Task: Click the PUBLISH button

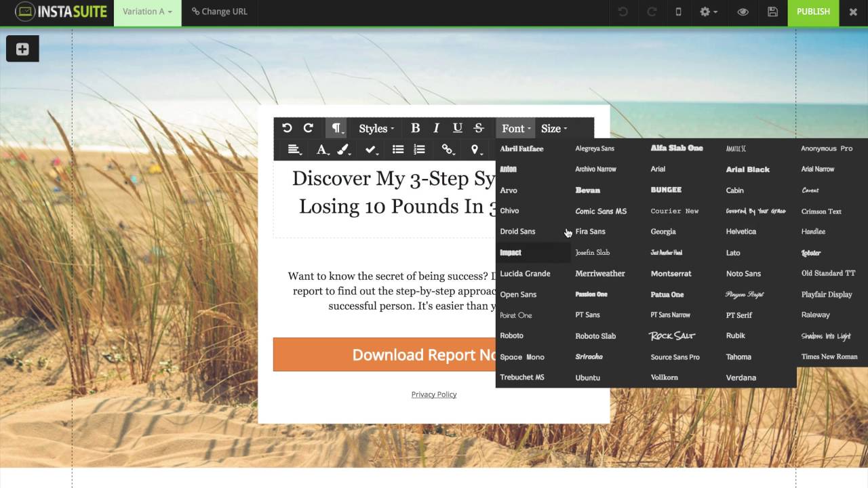Action: coord(813,12)
